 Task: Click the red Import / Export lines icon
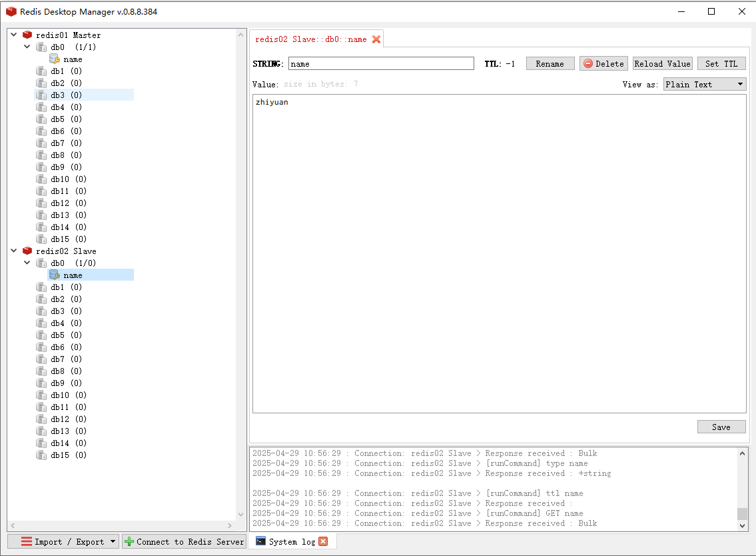tap(27, 541)
